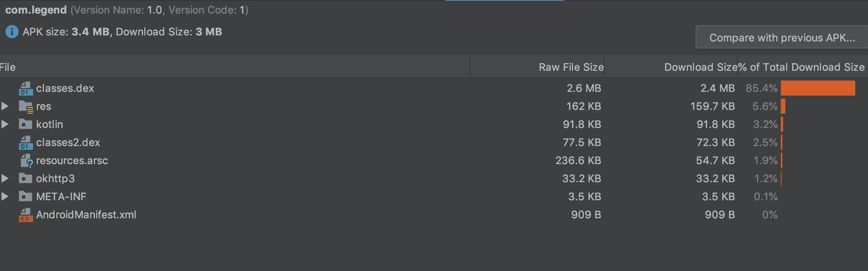Screen dimensions: 868x271
Task: Sort by Download Size column header
Action: 700,67
